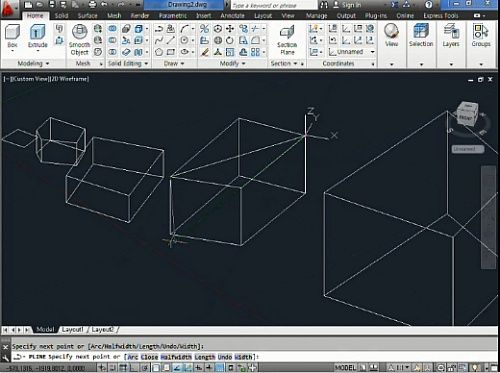Click the Solid Union icon
Screen dimensions: 500x373
112,29
